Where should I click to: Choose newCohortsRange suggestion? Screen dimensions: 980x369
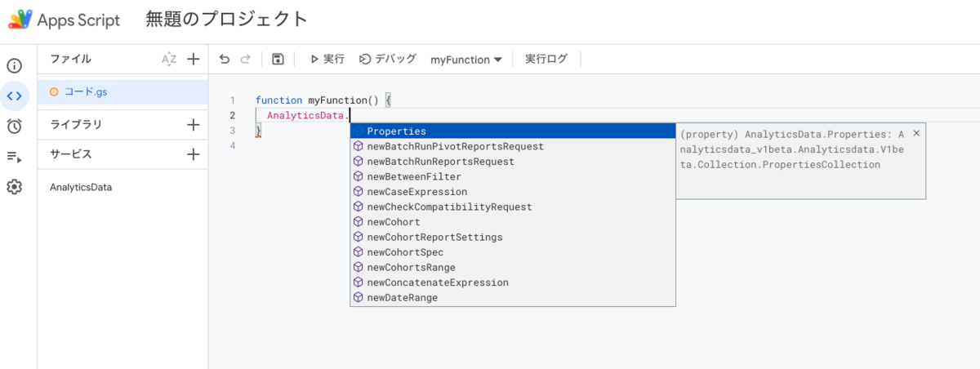tap(513, 267)
